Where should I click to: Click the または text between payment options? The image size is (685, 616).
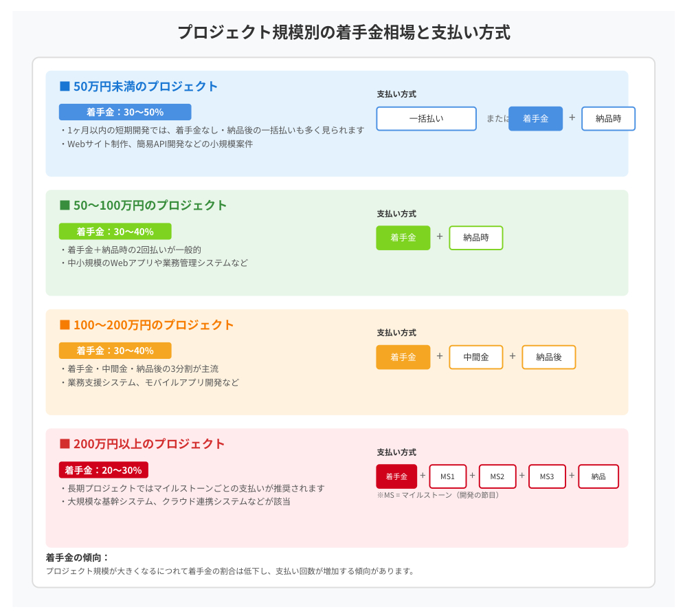[x=497, y=118]
